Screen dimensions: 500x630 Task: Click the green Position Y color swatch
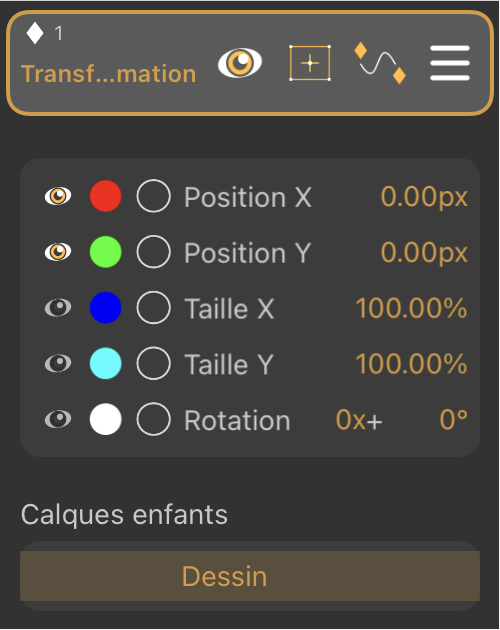(106, 252)
